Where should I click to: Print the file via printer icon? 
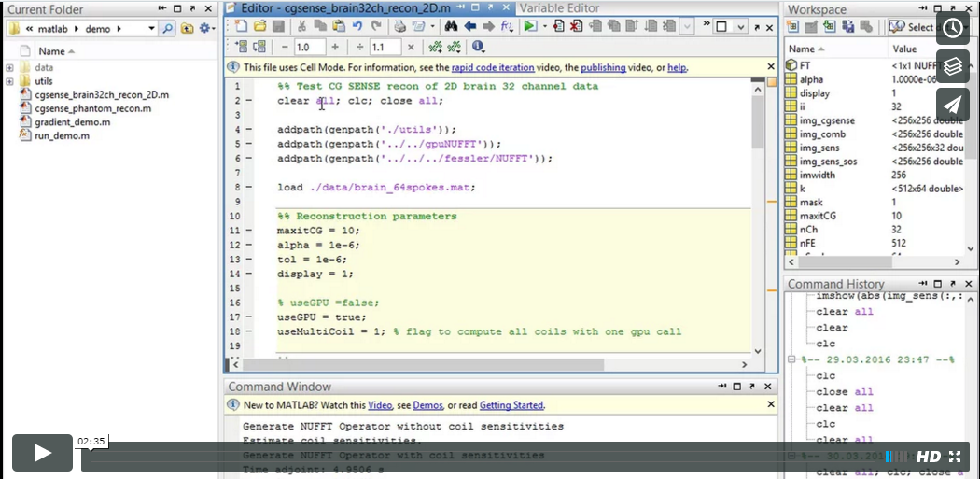(x=400, y=26)
